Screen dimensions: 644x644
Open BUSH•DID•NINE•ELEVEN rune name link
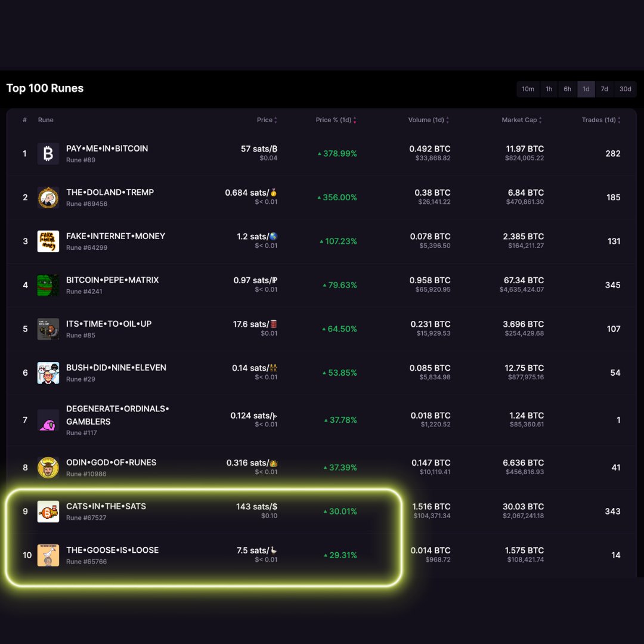(x=116, y=368)
